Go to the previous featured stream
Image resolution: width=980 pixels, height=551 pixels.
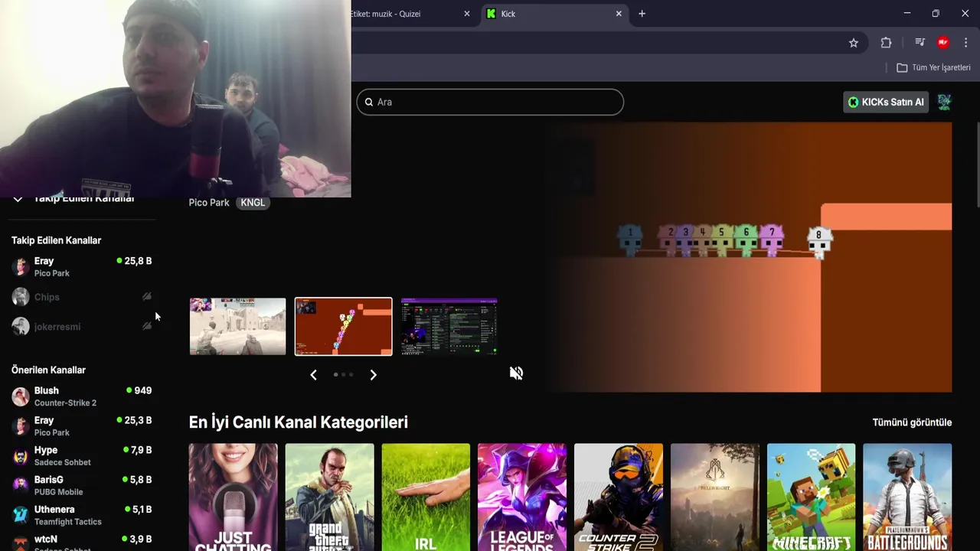[313, 374]
